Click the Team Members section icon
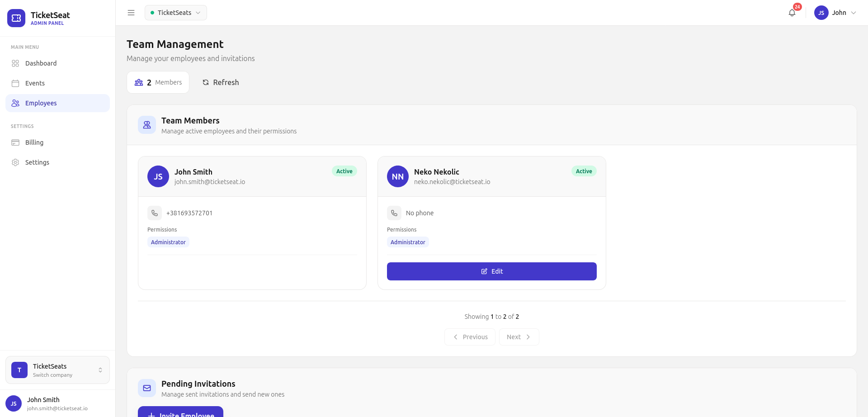Screen dimensions: 868x417 147,125
